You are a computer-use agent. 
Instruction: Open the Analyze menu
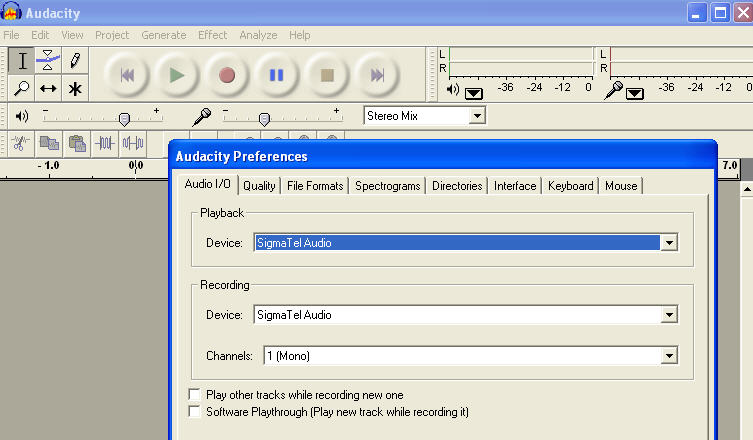pyautogui.click(x=258, y=35)
